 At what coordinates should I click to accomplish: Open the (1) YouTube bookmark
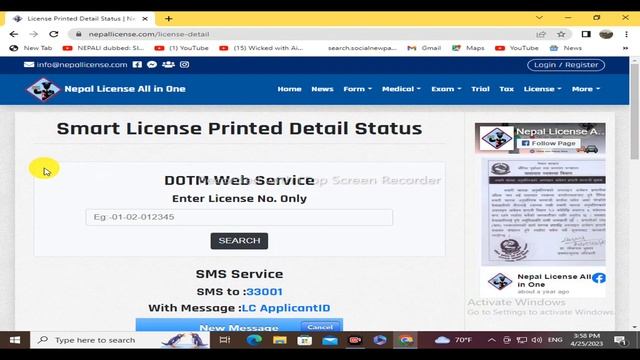tap(182, 48)
